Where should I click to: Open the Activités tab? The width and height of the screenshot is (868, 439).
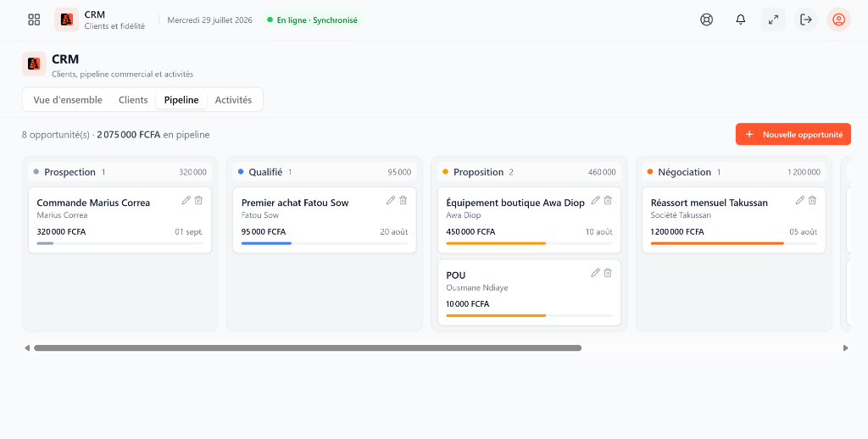[x=233, y=100]
